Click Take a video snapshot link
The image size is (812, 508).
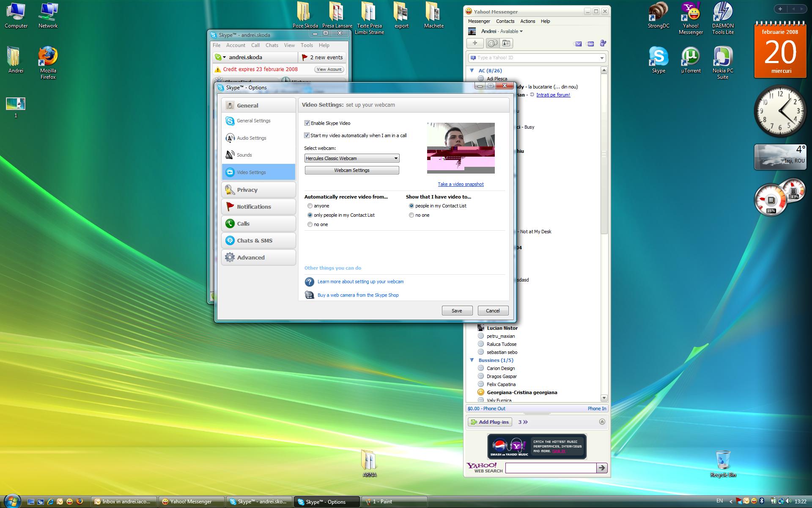(461, 184)
